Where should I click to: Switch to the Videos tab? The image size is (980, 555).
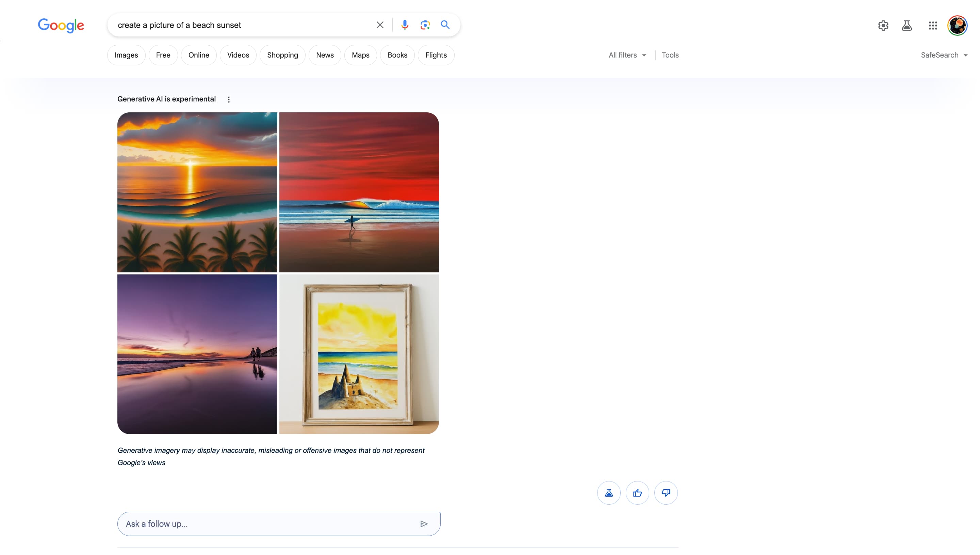coord(238,55)
